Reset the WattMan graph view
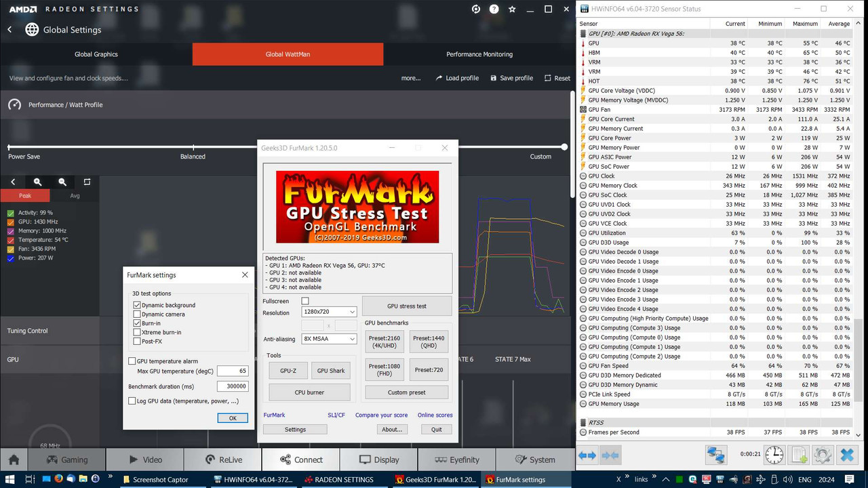This screenshot has height=488, width=868. tap(87, 182)
